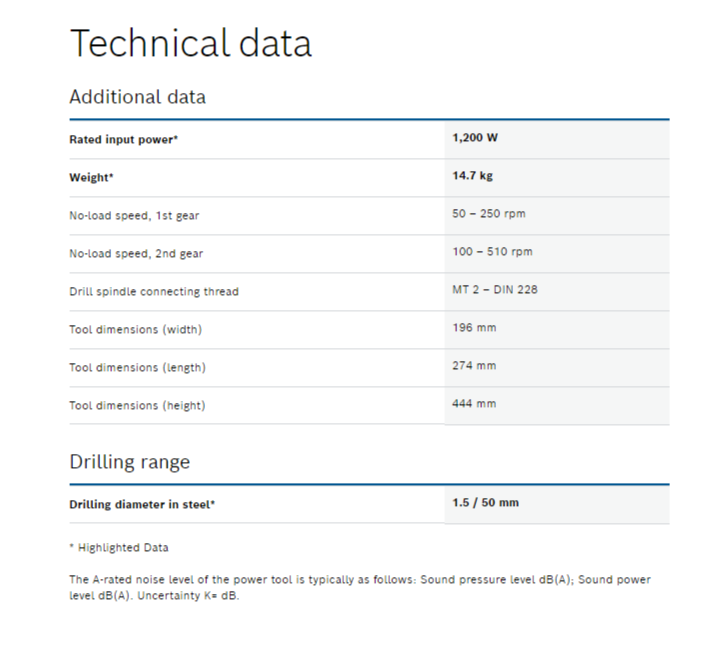Click the "Rated input power*" label
This screenshot has height=647, width=720.
point(123,140)
